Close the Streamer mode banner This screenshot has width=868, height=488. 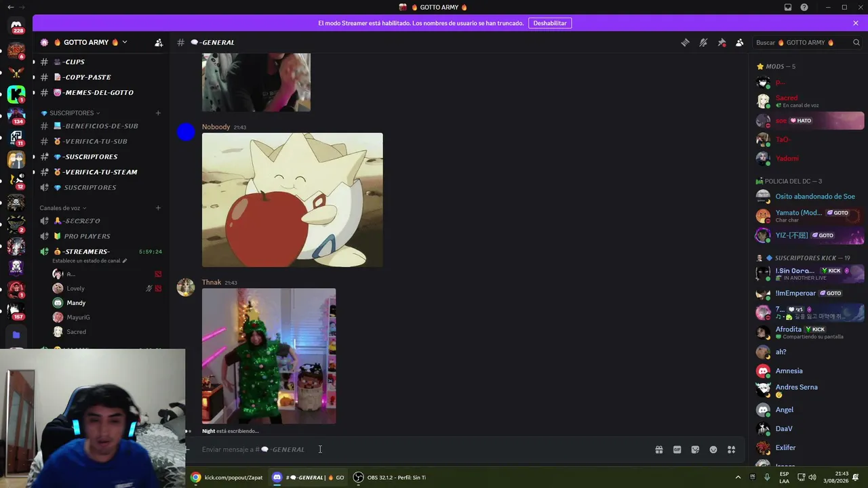(x=856, y=23)
